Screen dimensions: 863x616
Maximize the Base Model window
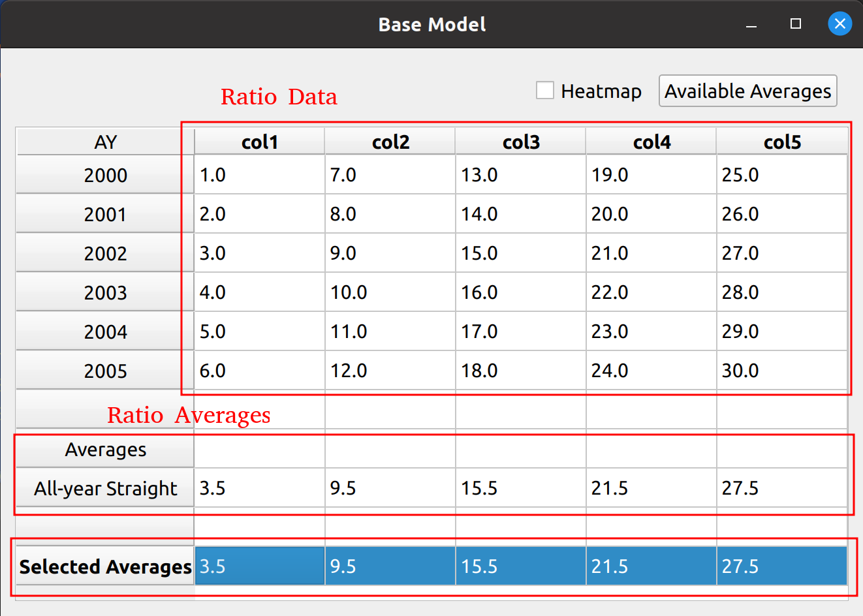tap(795, 24)
